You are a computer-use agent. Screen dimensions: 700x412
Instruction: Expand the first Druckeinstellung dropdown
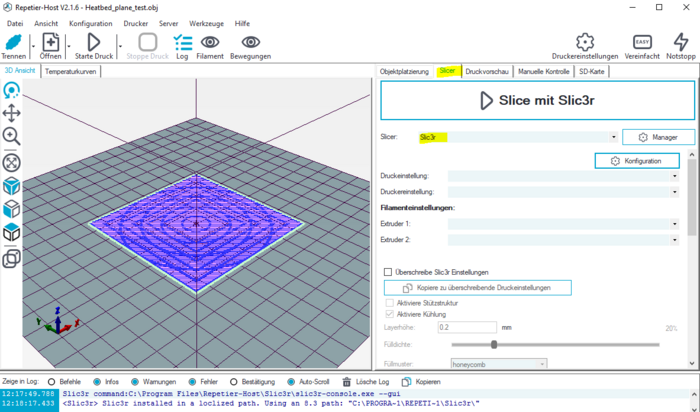click(675, 176)
